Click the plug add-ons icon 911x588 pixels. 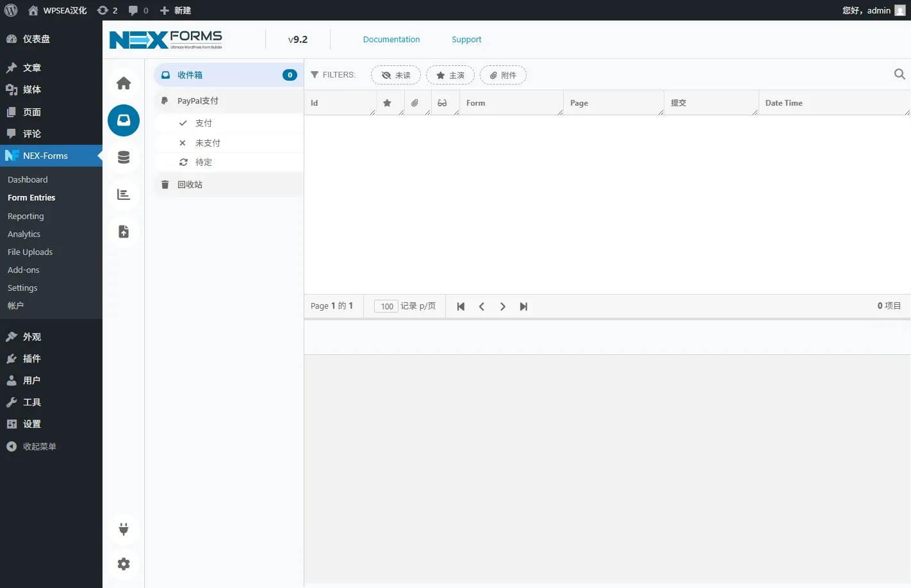click(x=124, y=529)
